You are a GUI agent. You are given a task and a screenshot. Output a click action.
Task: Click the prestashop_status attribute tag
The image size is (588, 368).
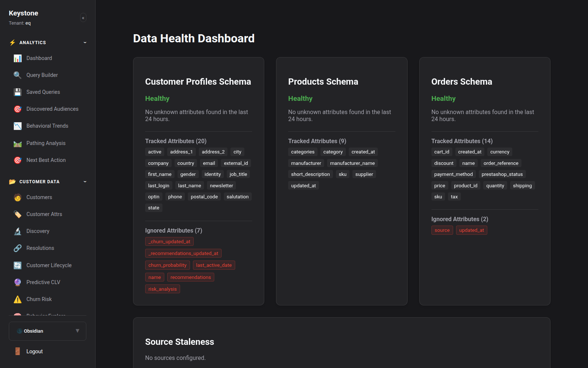[502, 174]
